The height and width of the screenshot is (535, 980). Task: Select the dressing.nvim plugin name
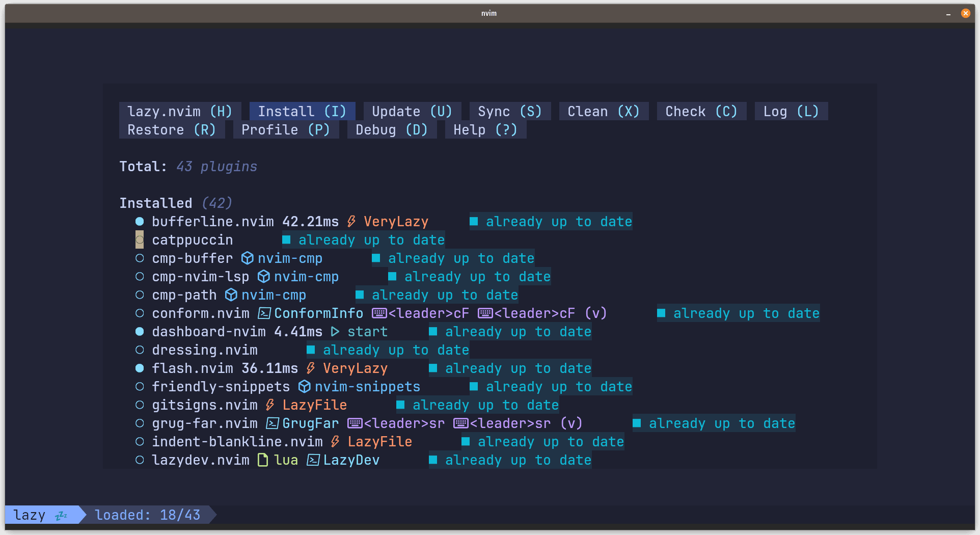click(x=205, y=350)
